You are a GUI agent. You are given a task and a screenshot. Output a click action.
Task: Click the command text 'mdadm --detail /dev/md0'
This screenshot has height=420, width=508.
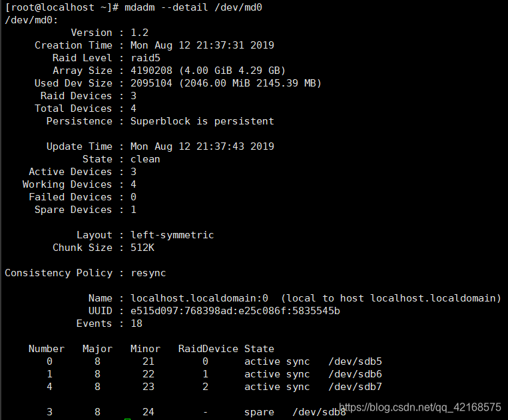(193, 7)
